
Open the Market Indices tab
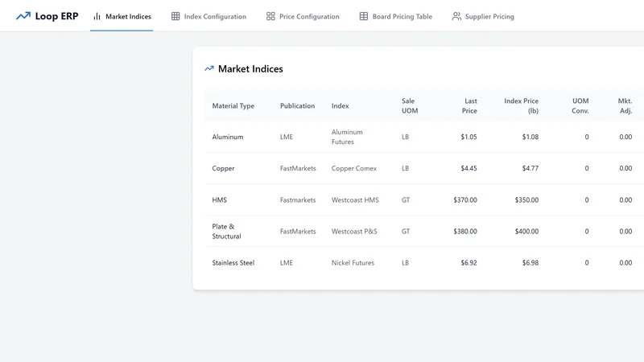(x=122, y=16)
